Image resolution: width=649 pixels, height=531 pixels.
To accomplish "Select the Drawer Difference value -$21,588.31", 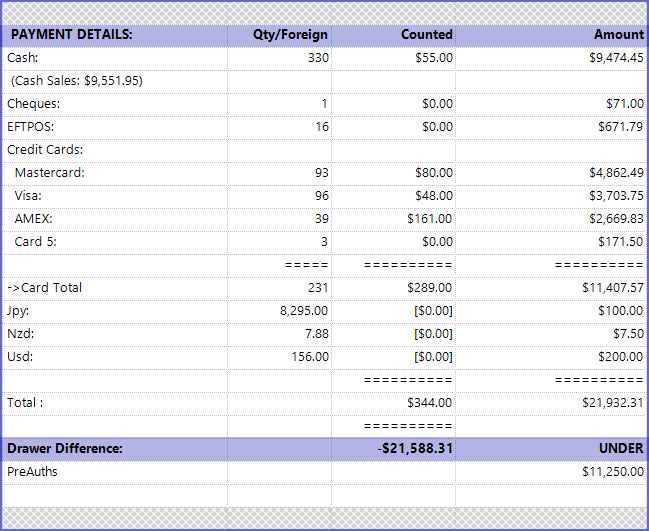I will (x=415, y=448).
